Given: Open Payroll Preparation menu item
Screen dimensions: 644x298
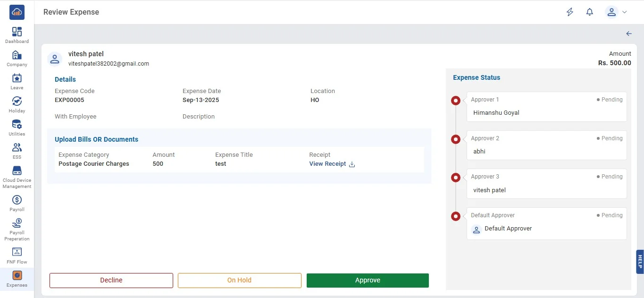Looking at the screenshot, I should (17, 223).
